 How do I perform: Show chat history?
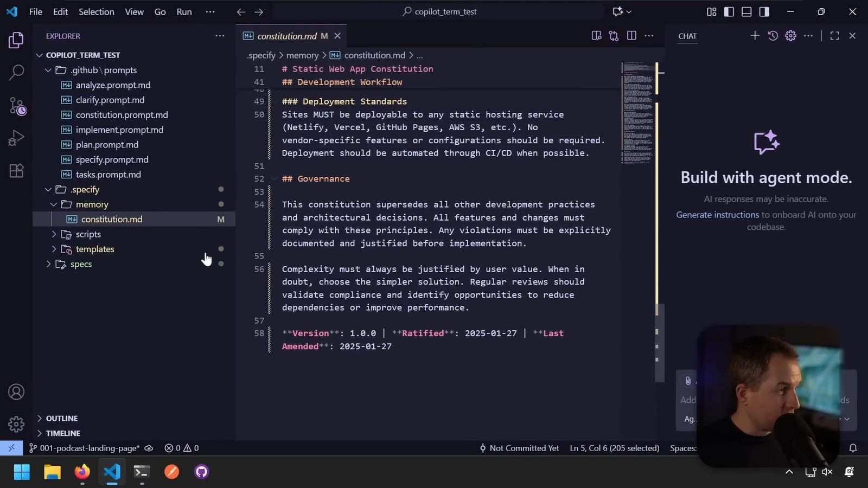[772, 36]
